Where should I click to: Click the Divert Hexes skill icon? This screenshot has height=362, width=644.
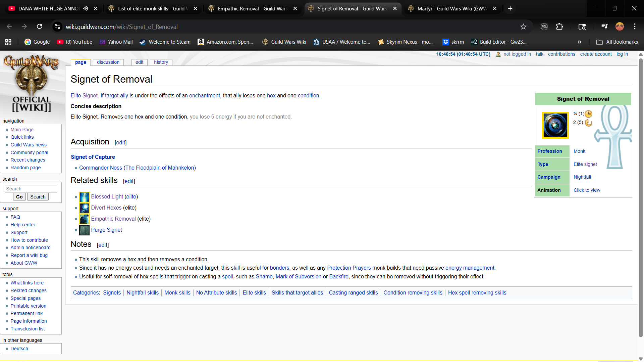[84, 208]
